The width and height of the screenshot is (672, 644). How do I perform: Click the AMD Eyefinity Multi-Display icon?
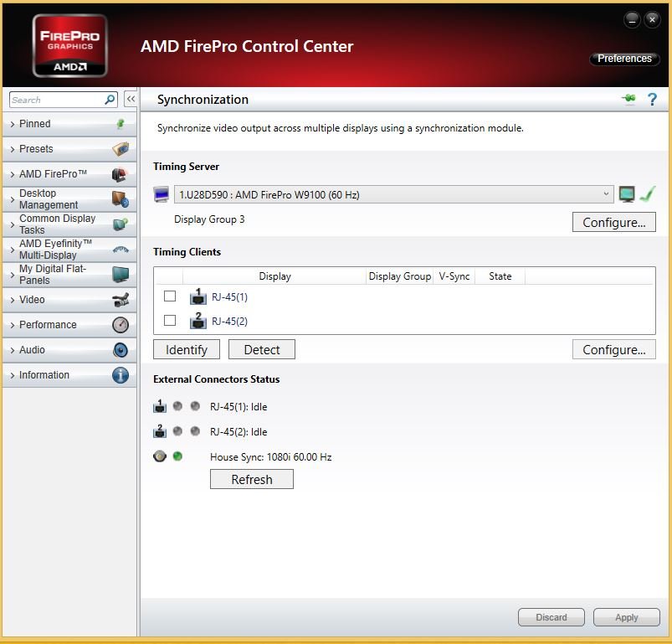coord(121,250)
